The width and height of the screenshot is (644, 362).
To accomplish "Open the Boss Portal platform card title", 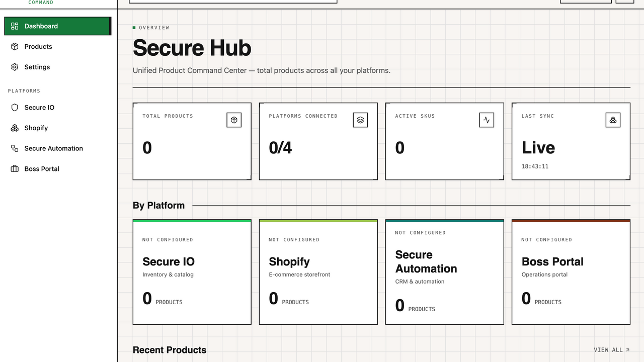I will coord(552,262).
